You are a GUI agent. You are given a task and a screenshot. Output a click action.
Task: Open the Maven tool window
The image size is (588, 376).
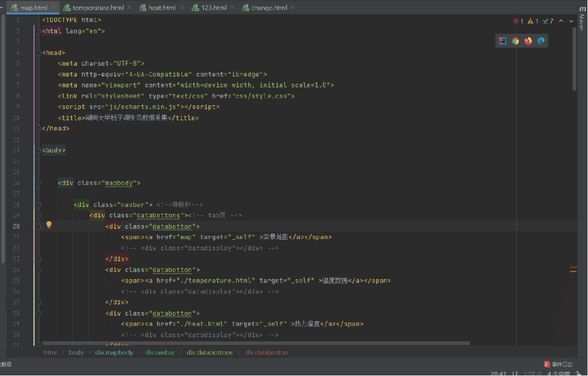click(x=582, y=18)
